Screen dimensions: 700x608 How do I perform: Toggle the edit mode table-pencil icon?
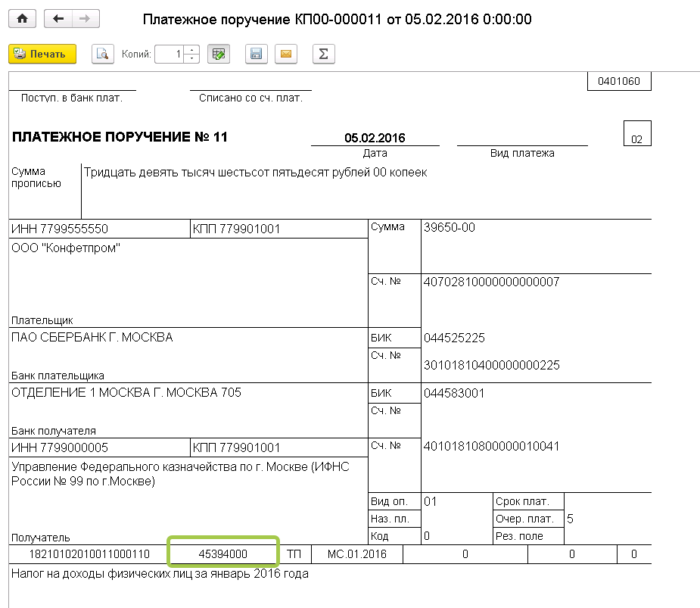pyautogui.click(x=219, y=54)
